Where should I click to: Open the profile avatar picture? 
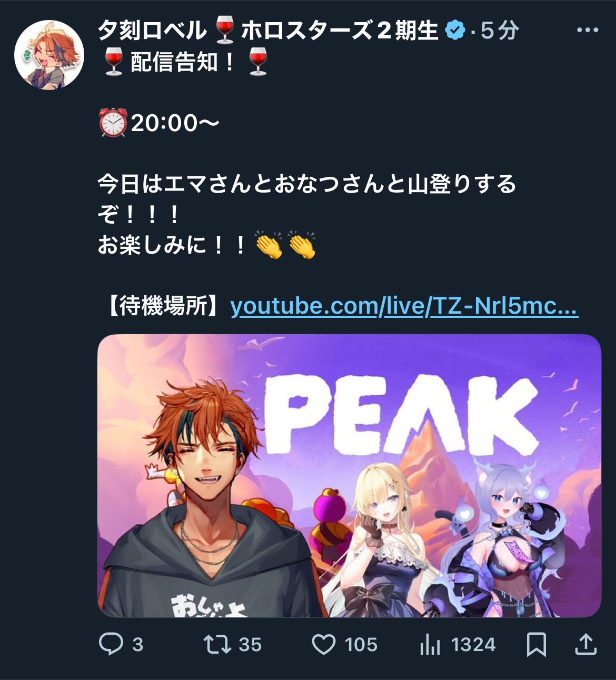(49, 55)
